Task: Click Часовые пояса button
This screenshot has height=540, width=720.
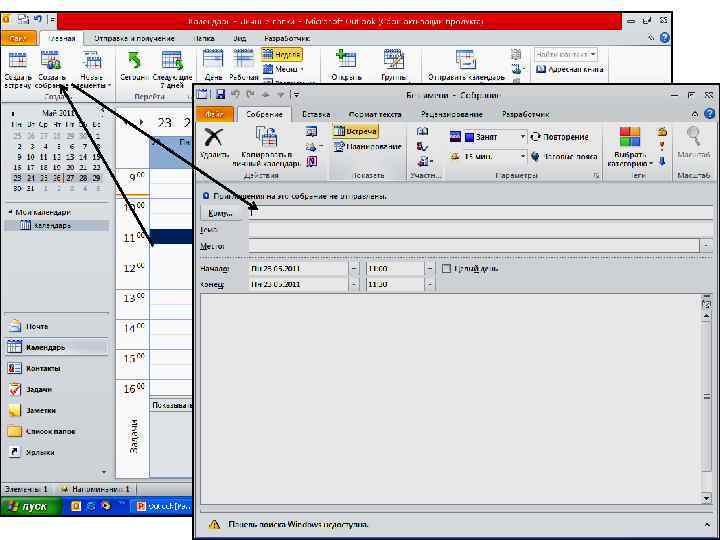Action: pos(564,157)
